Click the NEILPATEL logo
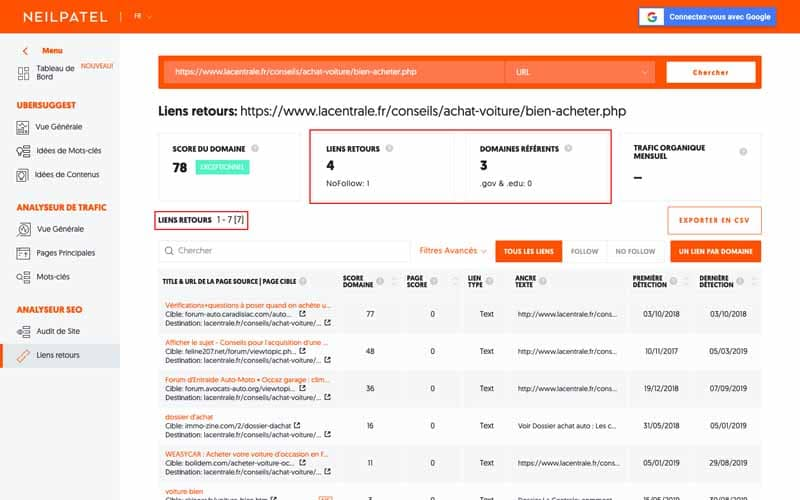The height and width of the screenshot is (500, 800). (65, 17)
